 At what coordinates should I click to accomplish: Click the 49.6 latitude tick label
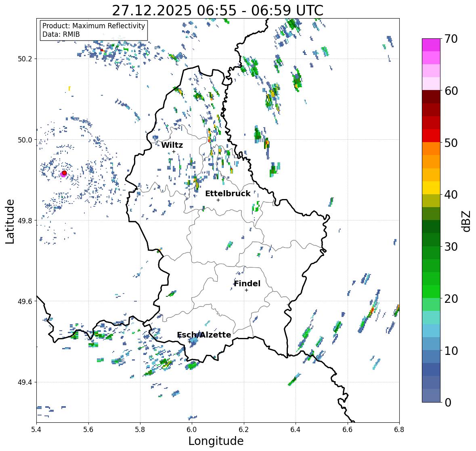25,301
